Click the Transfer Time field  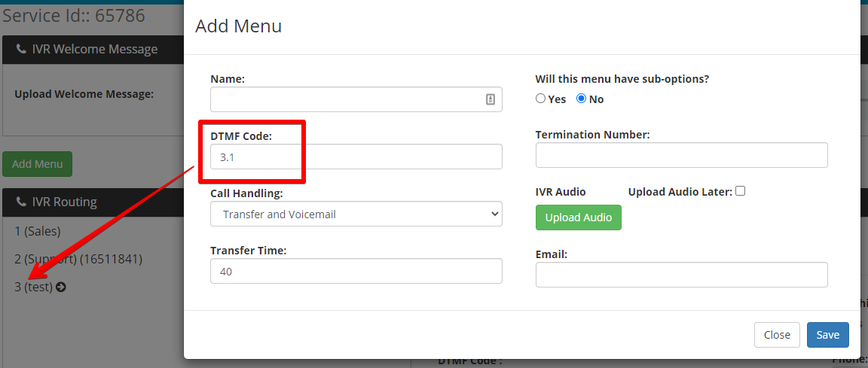tap(356, 272)
